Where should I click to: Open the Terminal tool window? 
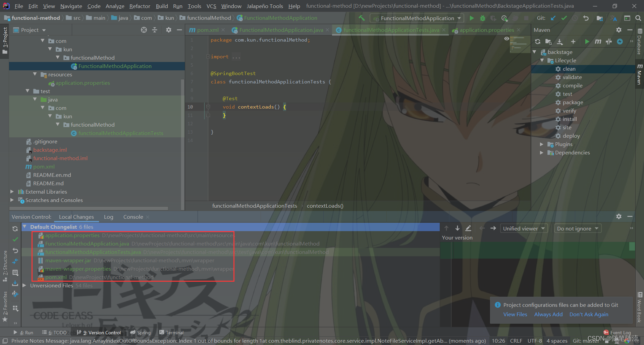tap(171, 333)
